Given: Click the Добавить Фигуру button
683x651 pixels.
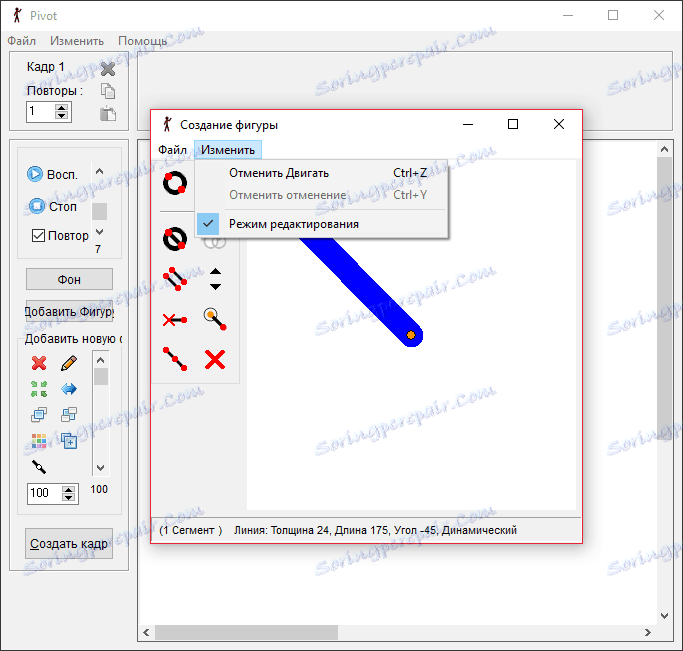Looking at the screenshot, I should [69, 311].
